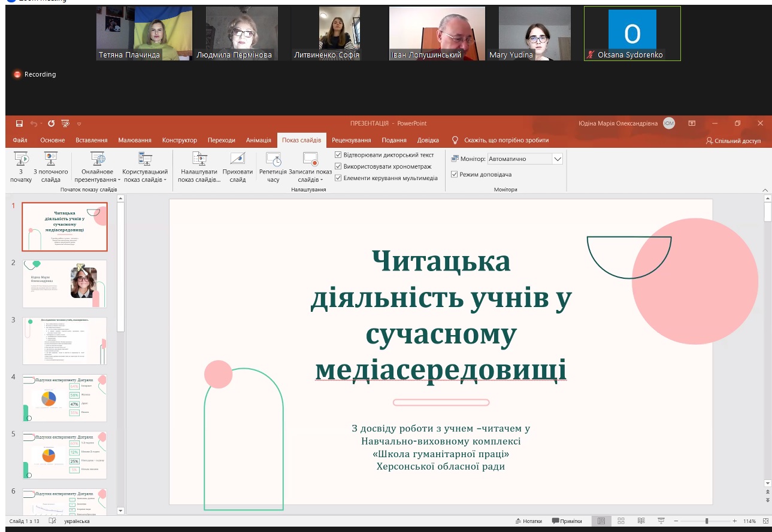Image resolution: width=772 pixels, height=532 pixels.
Task: Open Customize Quick Access Toolbar dropdown arrow
Action: (79, 124)
